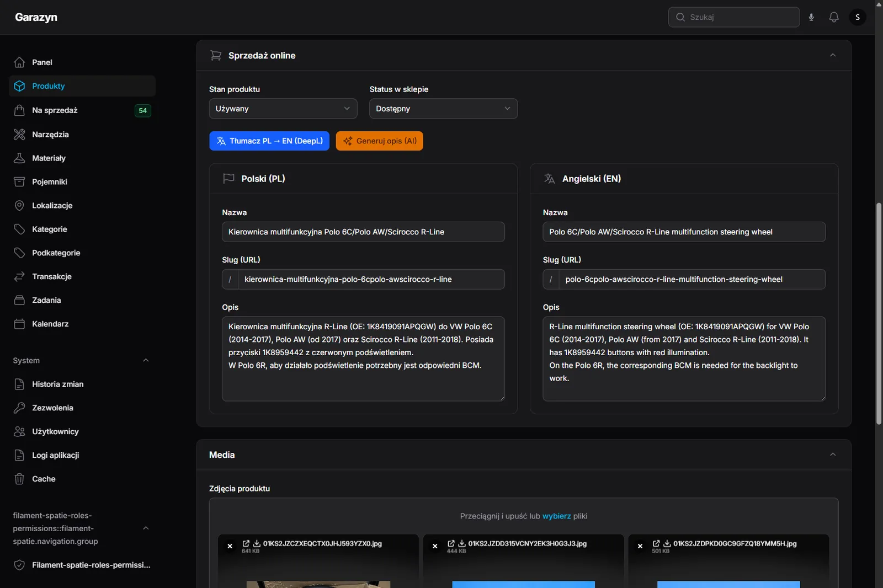Open Logi aplikacji menu item
This screenshot has height=588, width=883.
(82, 456)
